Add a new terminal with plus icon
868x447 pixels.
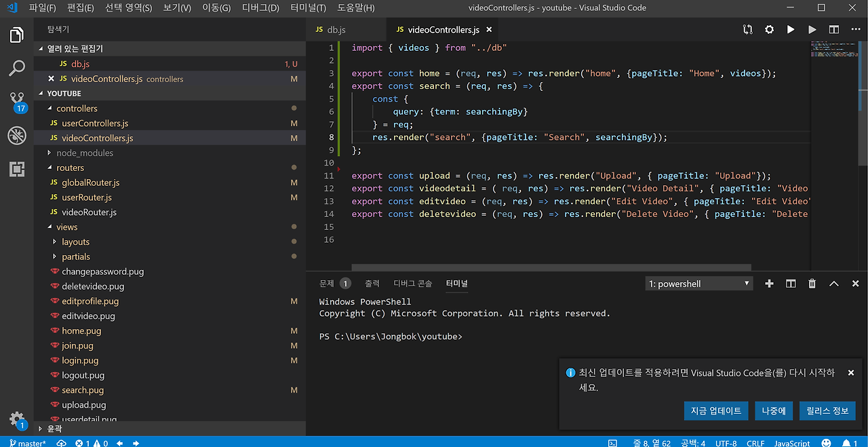pos(769,284)
